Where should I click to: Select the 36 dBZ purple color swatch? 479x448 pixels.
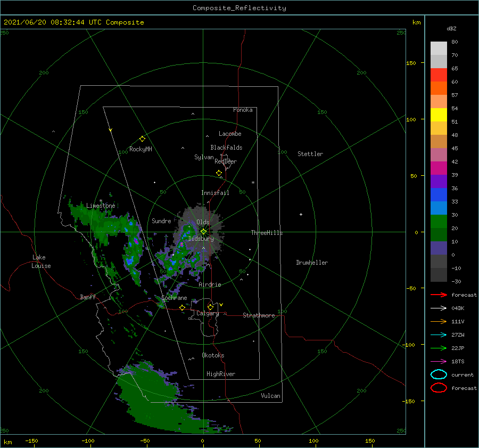coord(439,181)
